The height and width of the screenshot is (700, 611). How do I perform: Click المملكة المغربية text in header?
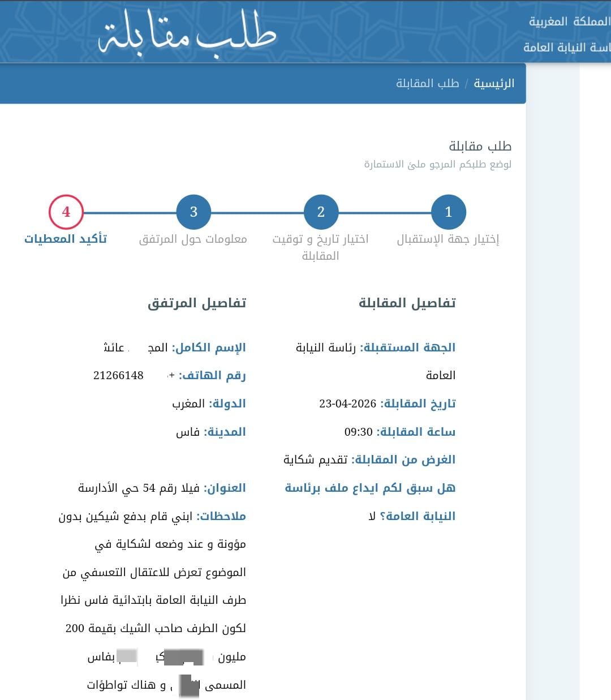click(569, 22)
